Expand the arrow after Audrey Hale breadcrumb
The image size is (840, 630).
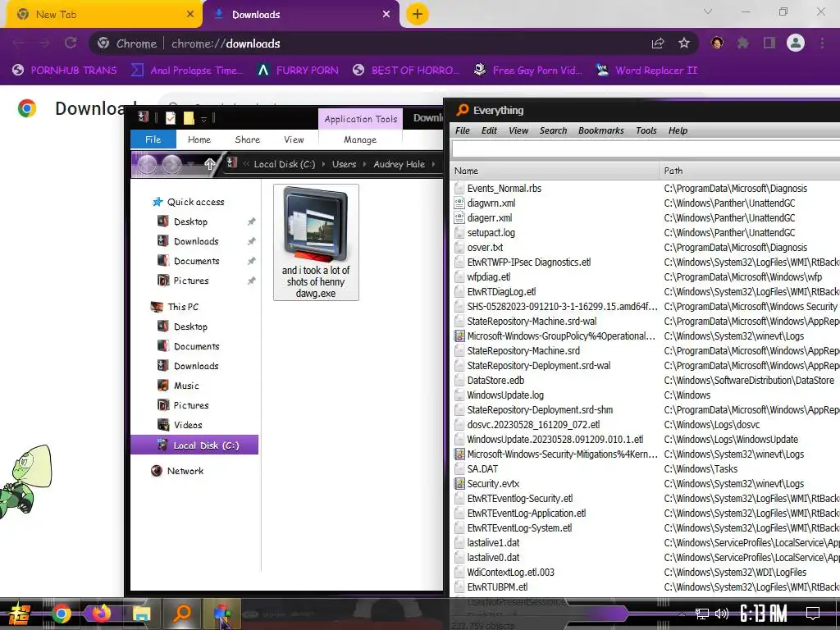coord(433,164)
